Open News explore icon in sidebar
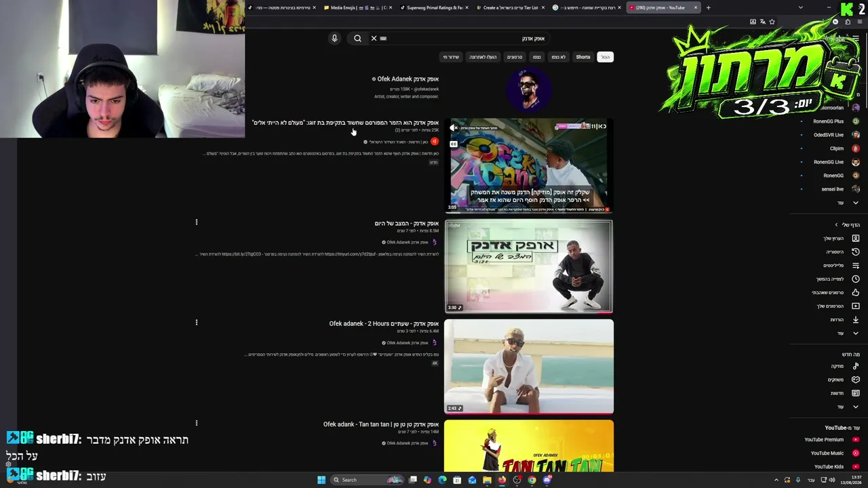This screenshot has height=488, width=868. [856, 393]
